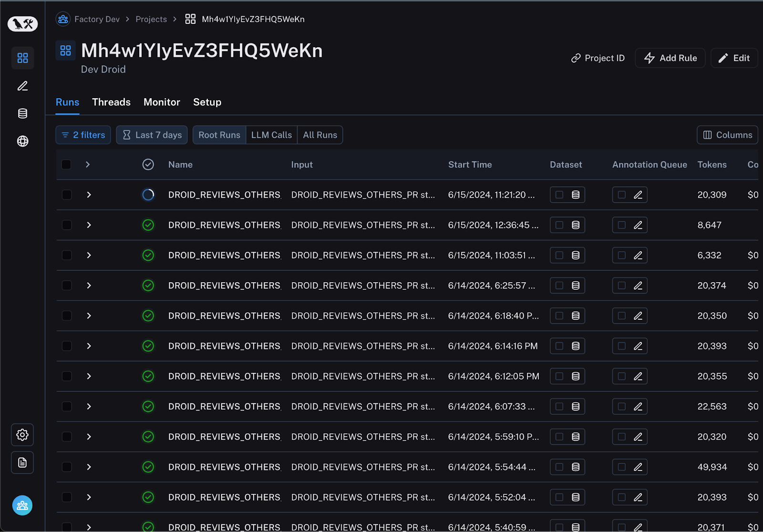Open the Settings gear in the sidebar
Viewport: 763px width, 532px height.
22,435
